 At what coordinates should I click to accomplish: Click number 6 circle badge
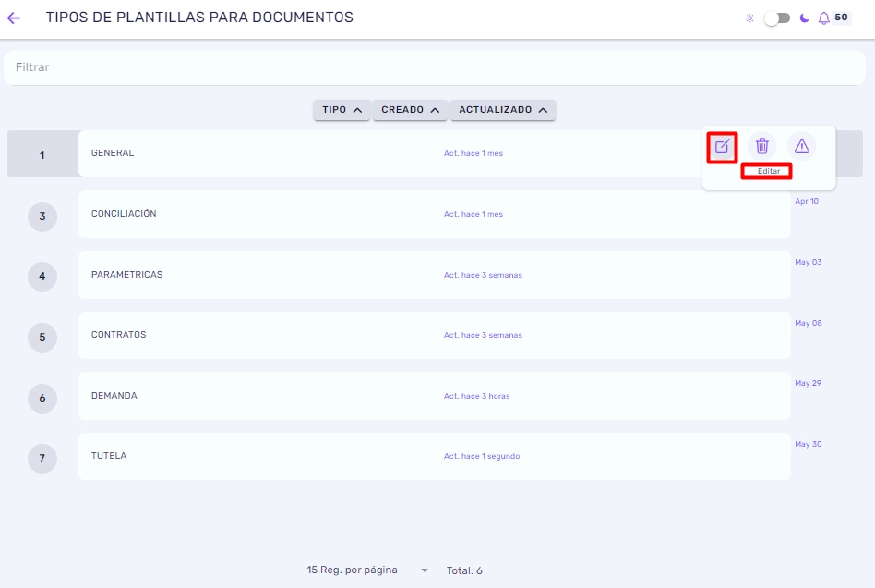(42, 399)
